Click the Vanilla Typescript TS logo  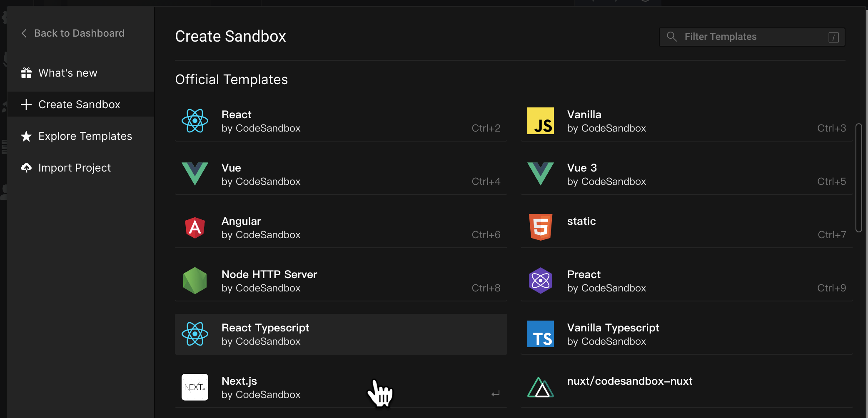pos(541,334)
